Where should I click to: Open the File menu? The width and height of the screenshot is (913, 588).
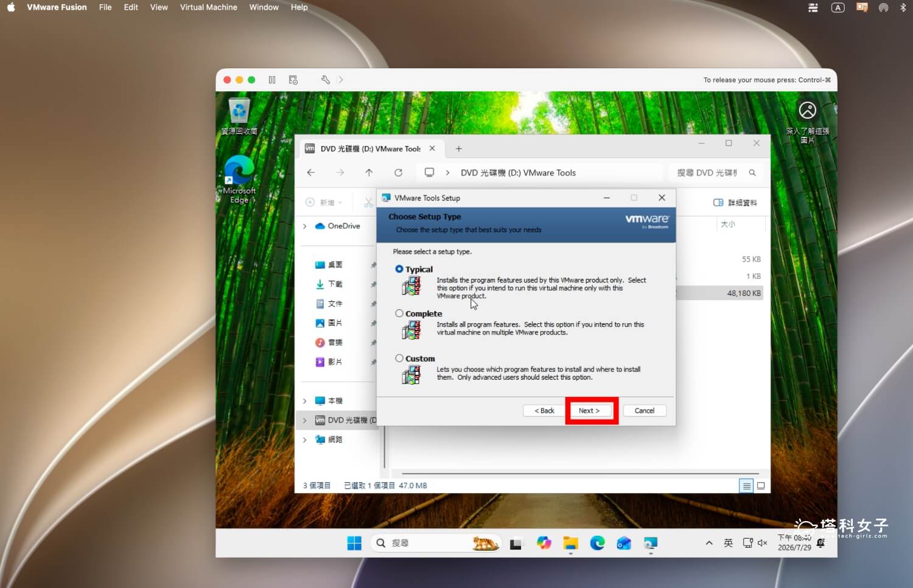[105, 7]
